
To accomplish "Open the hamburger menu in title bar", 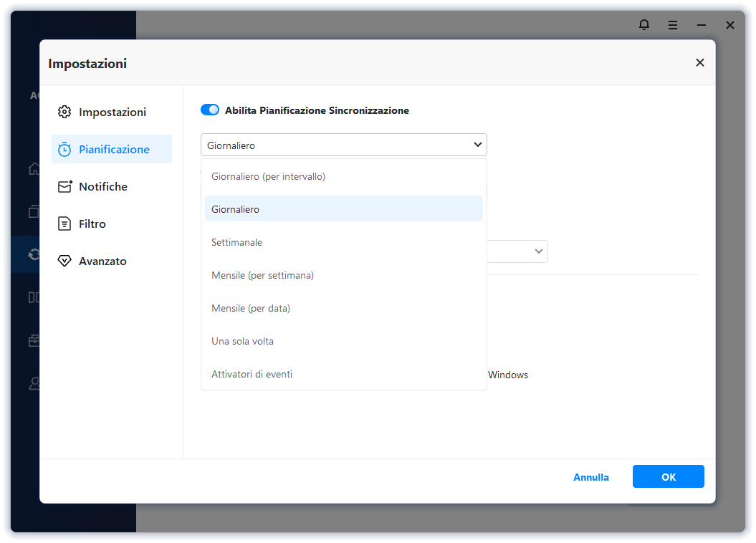I will pyautogui.click(x=673, y=25).
